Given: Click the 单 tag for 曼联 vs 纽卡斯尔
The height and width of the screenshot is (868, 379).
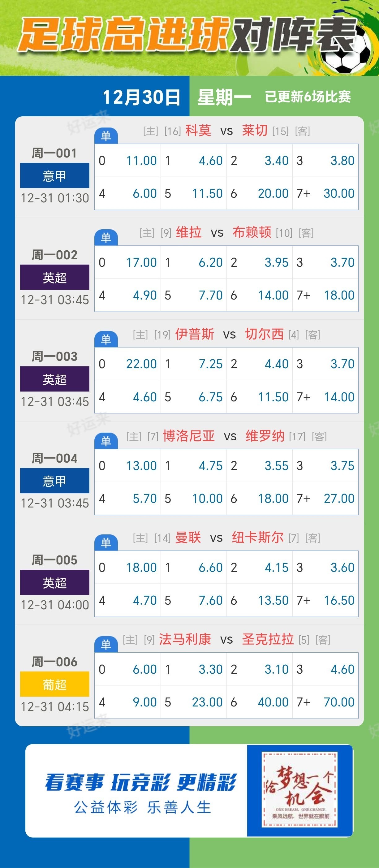Looking at the screenshot, I should point(106,543).
